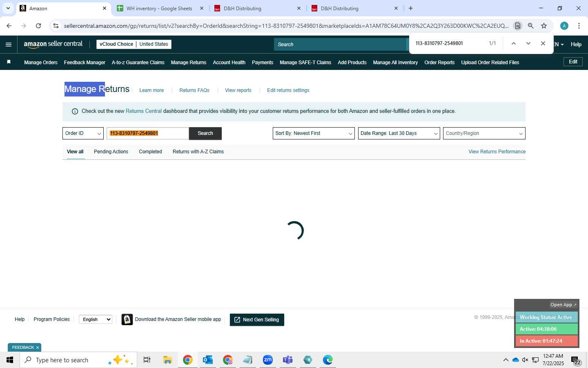This screenshot has width=588, height=368.
Task: Open Account Health in nav bar
Action: 229,63
